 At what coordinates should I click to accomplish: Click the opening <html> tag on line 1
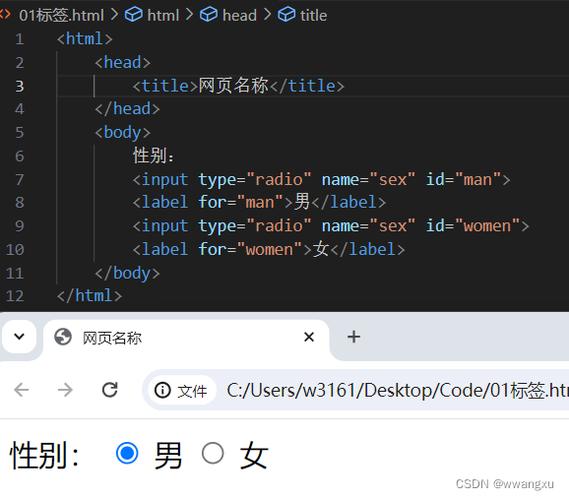(85, 39)
